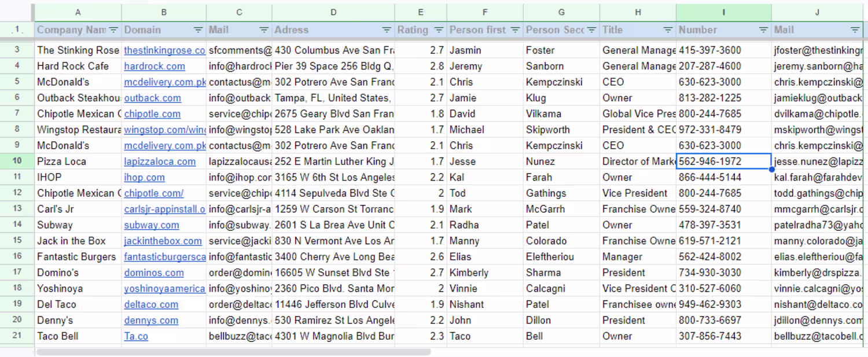Select cell with phone 562-946-1972
Screen dimensions: 868x357
724,161
